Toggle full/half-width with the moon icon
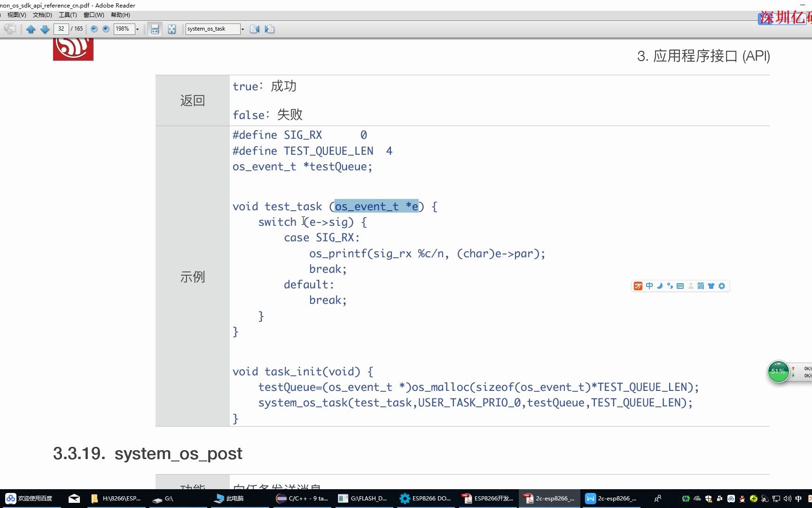 [x=660, y=286]
